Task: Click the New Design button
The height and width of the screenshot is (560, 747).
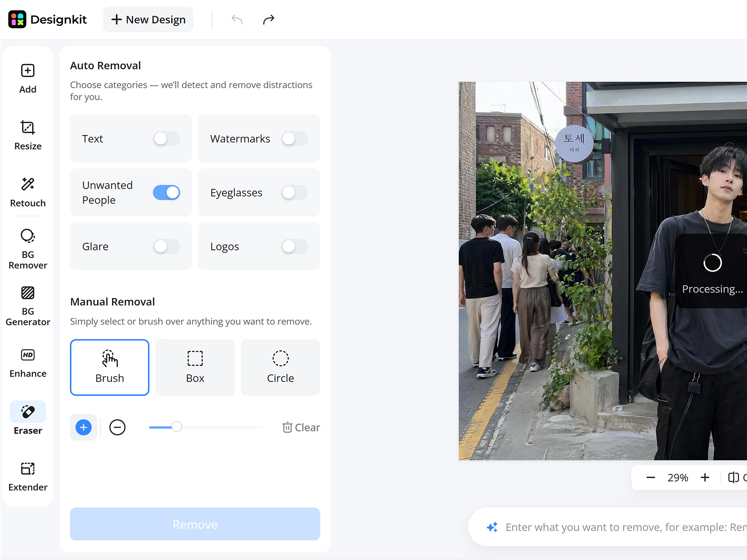Action: tap(148, 19)
